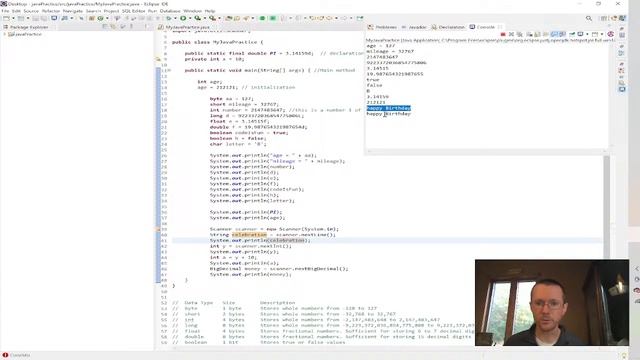Image resolution: width=640 pixels, height=360 pixels.
Task: Click the highlighted 'happy Birthday' console line
Action: point(389,108)
